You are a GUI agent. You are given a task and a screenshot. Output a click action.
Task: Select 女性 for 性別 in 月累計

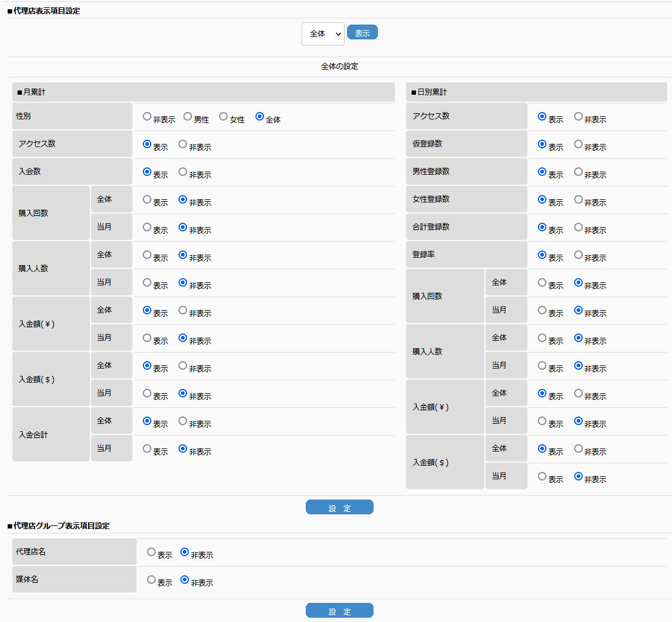(x=223, y=116)
